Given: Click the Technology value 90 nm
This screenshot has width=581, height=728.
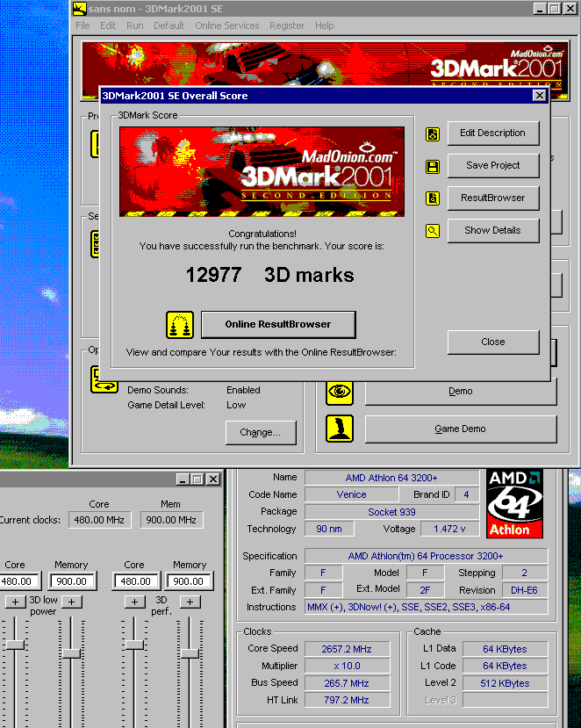Looking at the screenshot, I should coord(329,529).
